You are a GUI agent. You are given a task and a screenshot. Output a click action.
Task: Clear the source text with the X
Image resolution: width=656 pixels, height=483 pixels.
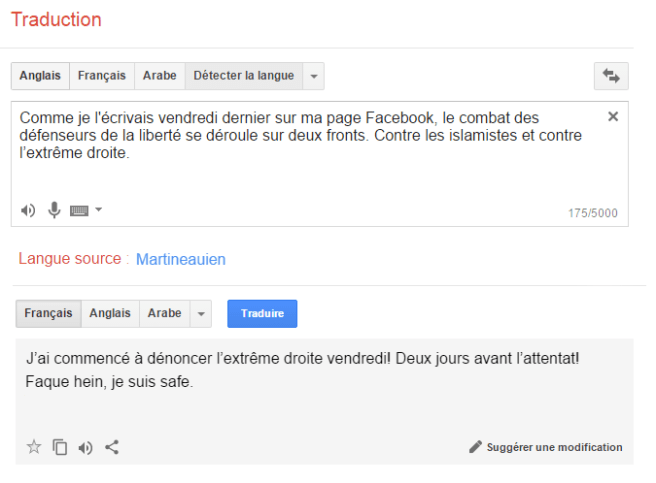[x=613, y=116]
